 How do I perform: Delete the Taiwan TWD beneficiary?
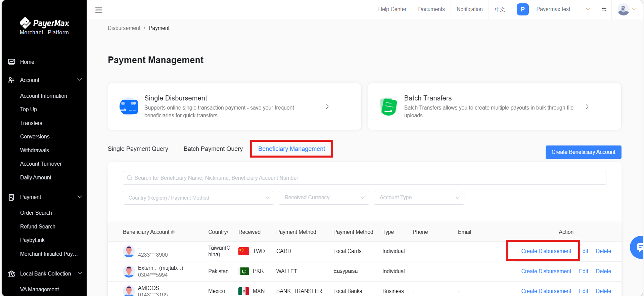coord(603,251)
